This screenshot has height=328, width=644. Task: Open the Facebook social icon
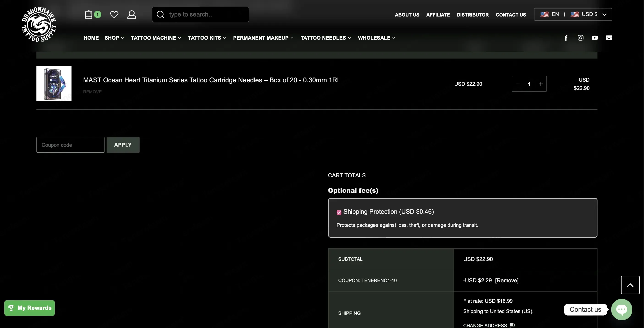point(566,38)
